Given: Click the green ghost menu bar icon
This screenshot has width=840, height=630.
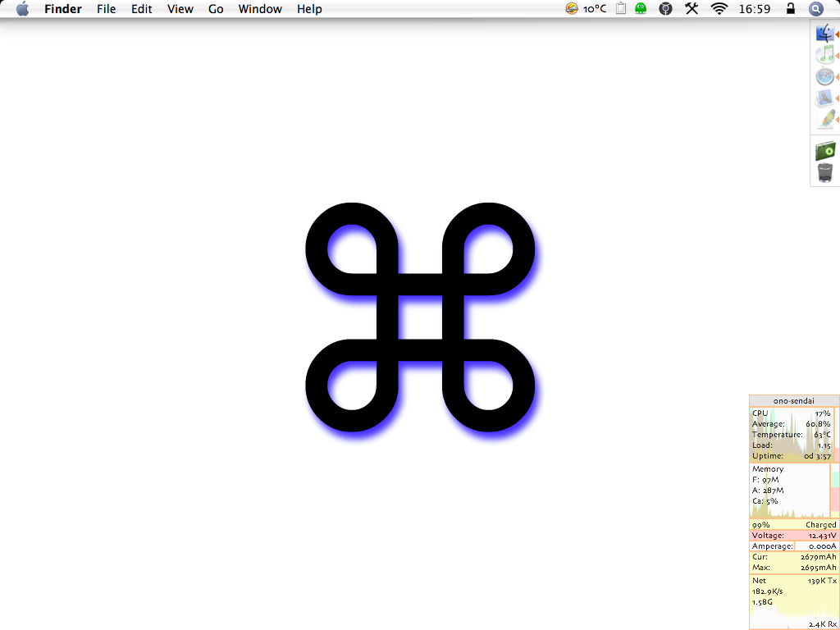Looking at the screenshot, I should coord(641,8).
